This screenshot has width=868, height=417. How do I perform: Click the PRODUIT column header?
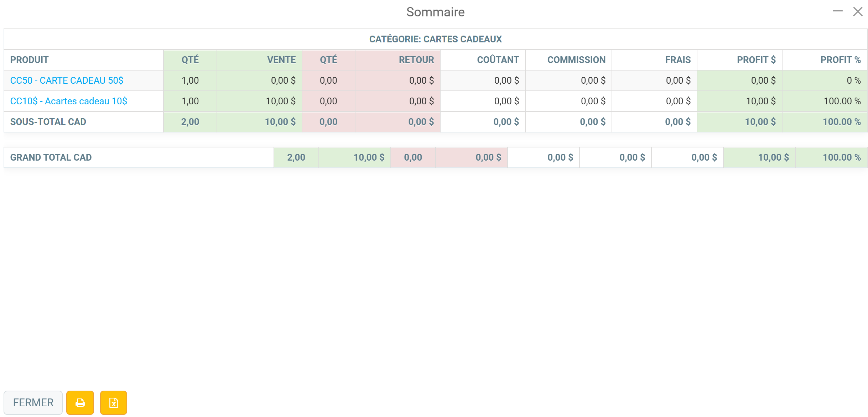pos(29,60)
